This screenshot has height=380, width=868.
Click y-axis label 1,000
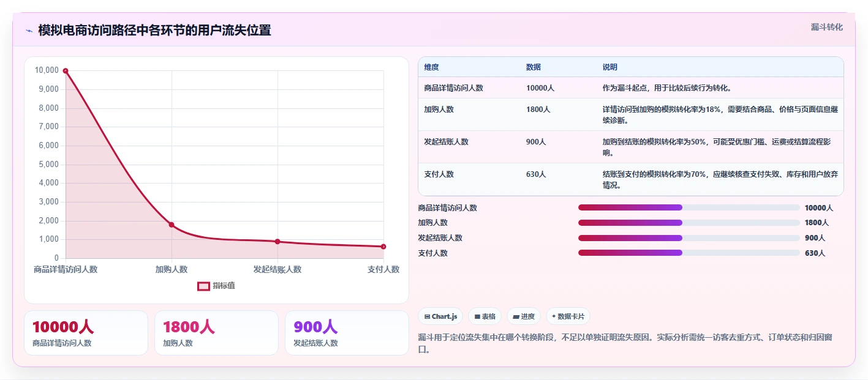[48, 239]
